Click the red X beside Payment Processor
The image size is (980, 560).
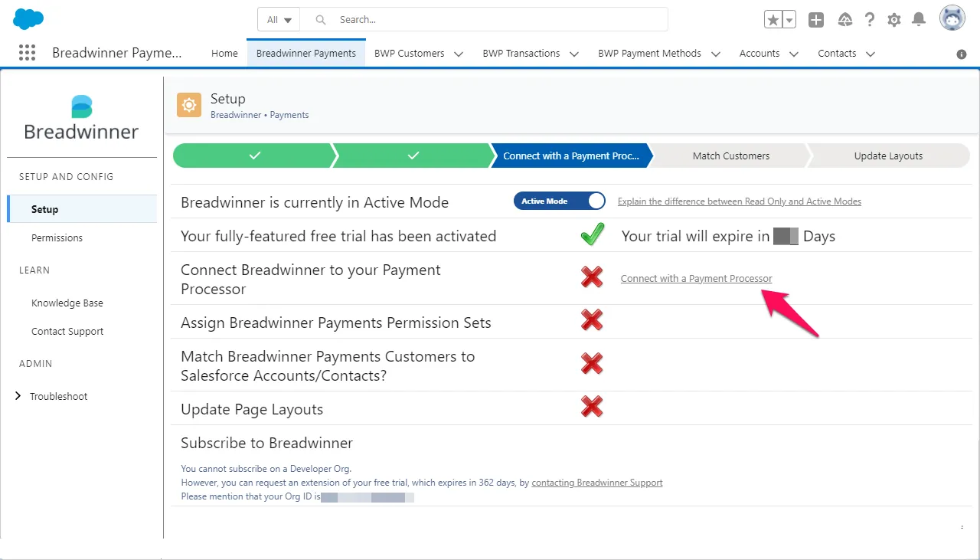click(x=592, y=277)
